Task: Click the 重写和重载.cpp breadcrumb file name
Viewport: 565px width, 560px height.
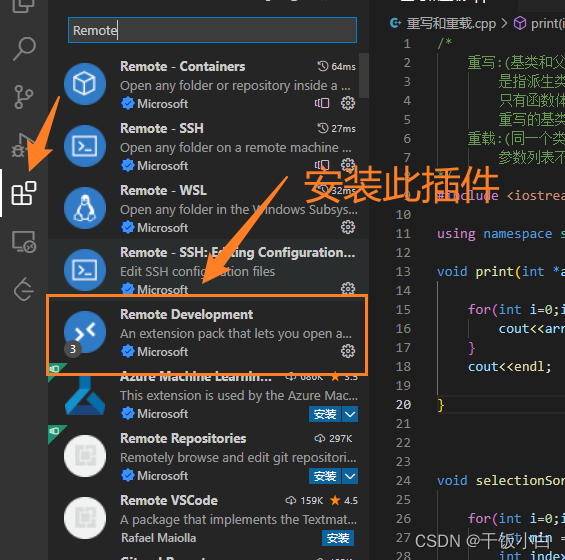Action: (451, 23)
